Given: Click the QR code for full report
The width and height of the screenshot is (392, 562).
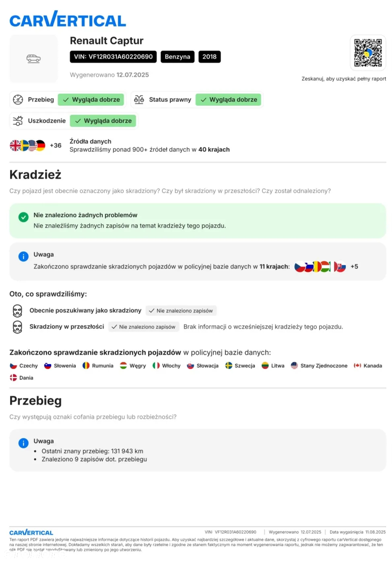Looking at the screenshot, I should (368, 53).
